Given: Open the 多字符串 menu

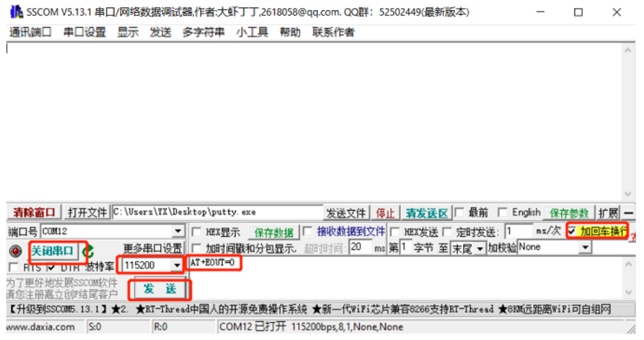Looking at the screenshot, I should [203, 32].
